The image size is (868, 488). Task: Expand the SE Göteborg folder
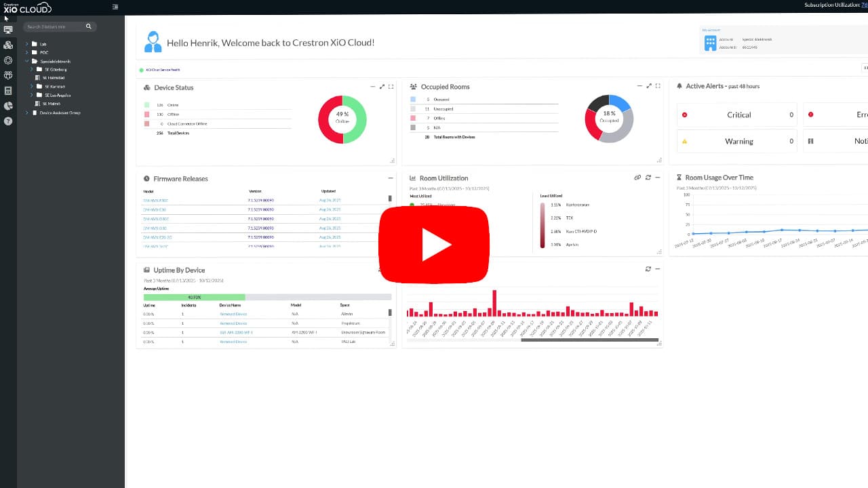pyautogui.click(x=31, y=69)
